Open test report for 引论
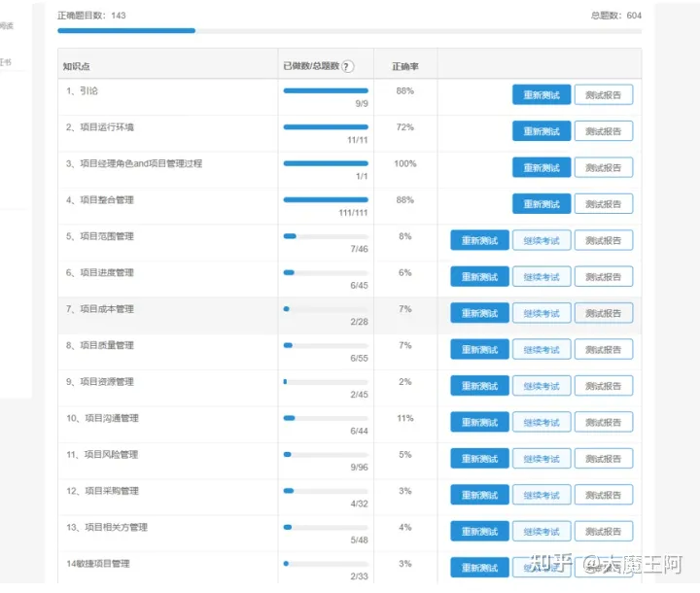 (603, 94)
